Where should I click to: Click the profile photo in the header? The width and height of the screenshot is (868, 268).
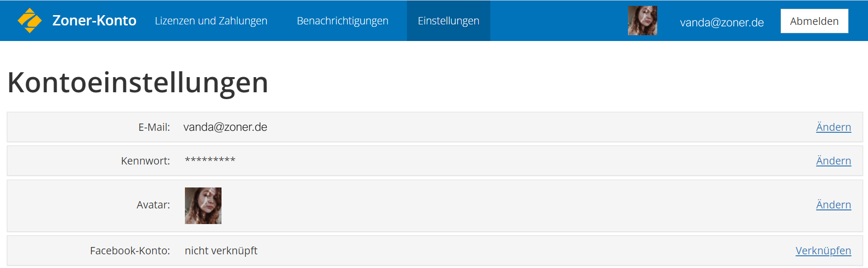coord(642,21)
